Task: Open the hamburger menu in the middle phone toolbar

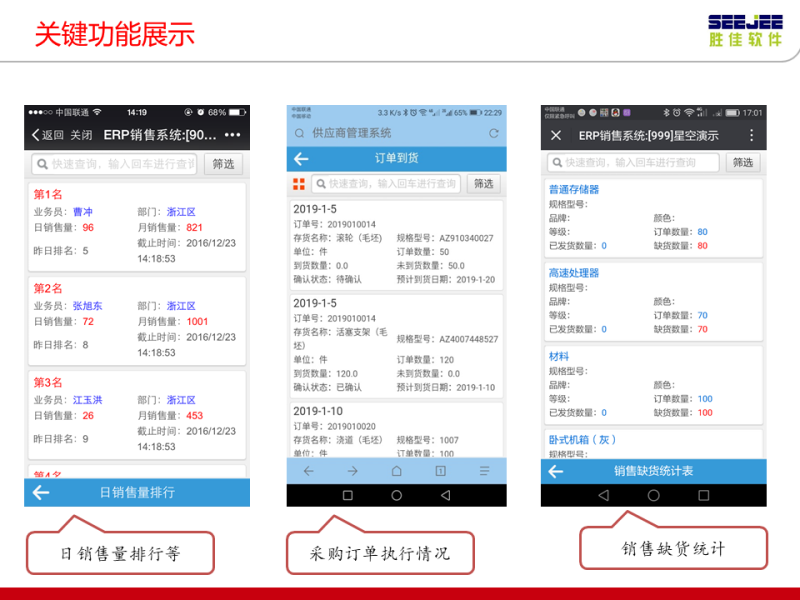Action: pyautogui.click(x=485, y=470)
